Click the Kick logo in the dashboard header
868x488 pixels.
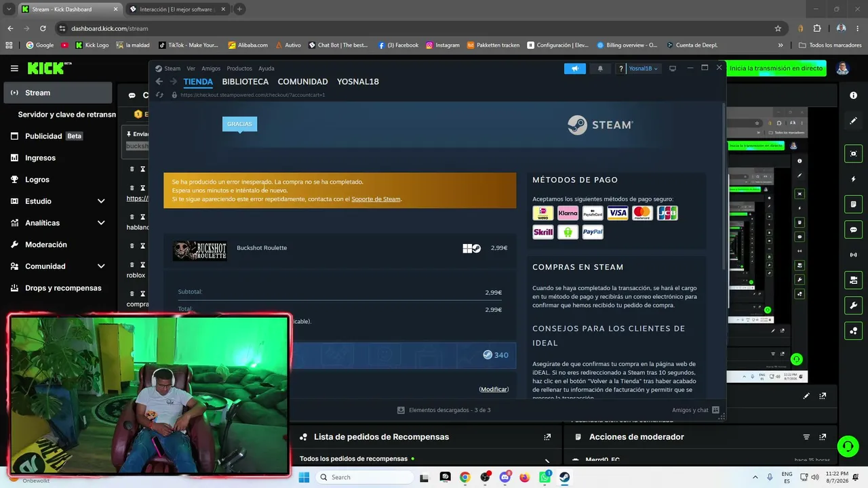[x=49, y=68]
